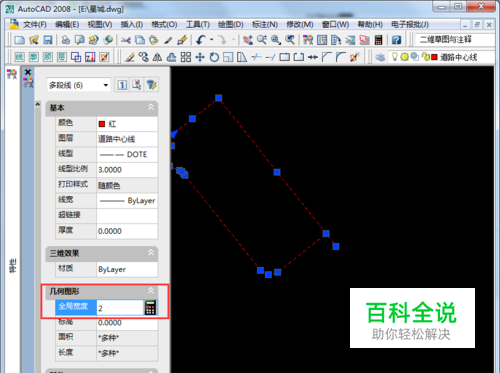Open the 插入(I) menu

pyautogui.click(x=132, y=24)
